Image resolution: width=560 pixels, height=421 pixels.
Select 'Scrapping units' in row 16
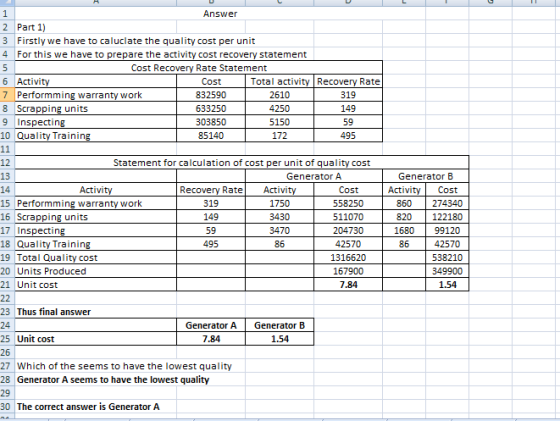click(x=96, y=217)
